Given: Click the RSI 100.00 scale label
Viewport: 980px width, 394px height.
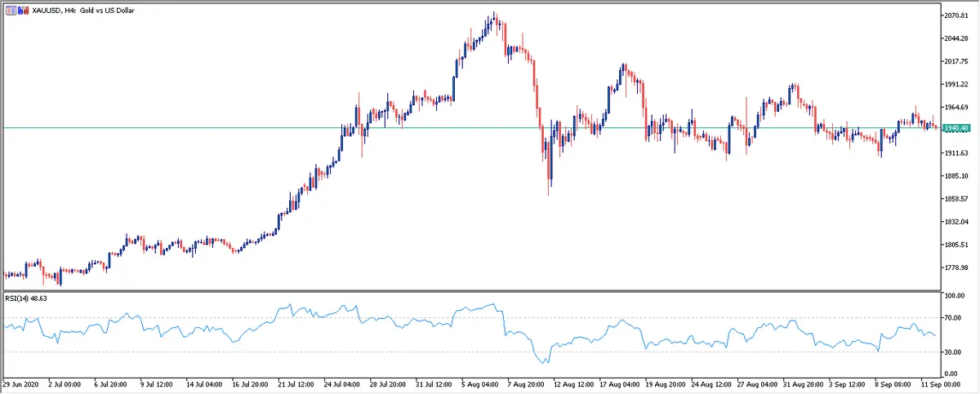Looking at the screenshot, I should tap(954, 297).
